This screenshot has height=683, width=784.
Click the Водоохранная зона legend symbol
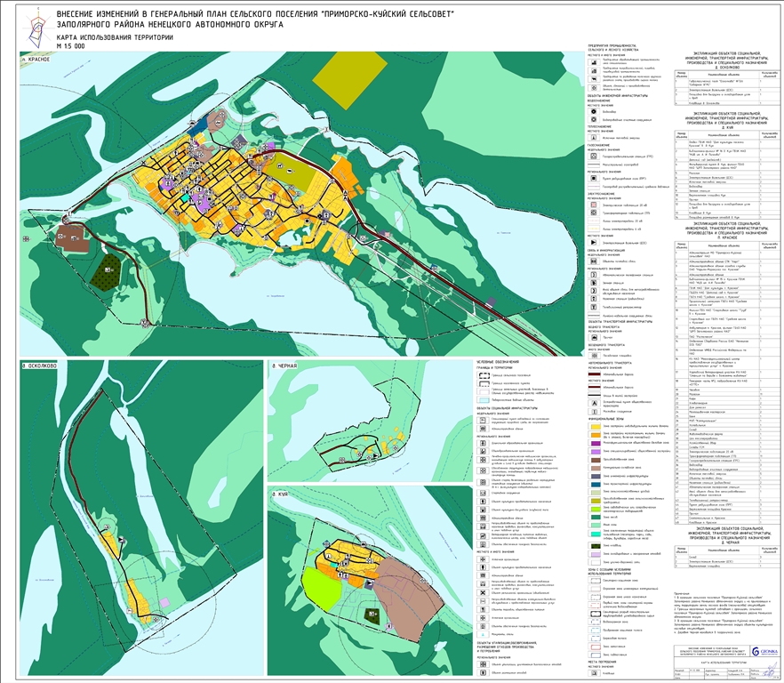(594, 622)
